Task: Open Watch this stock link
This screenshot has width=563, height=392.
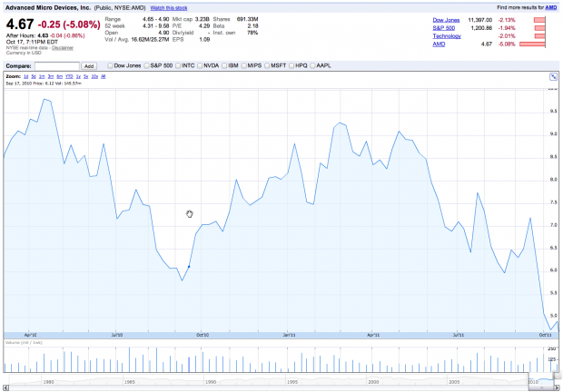Action: pos(169,8)
